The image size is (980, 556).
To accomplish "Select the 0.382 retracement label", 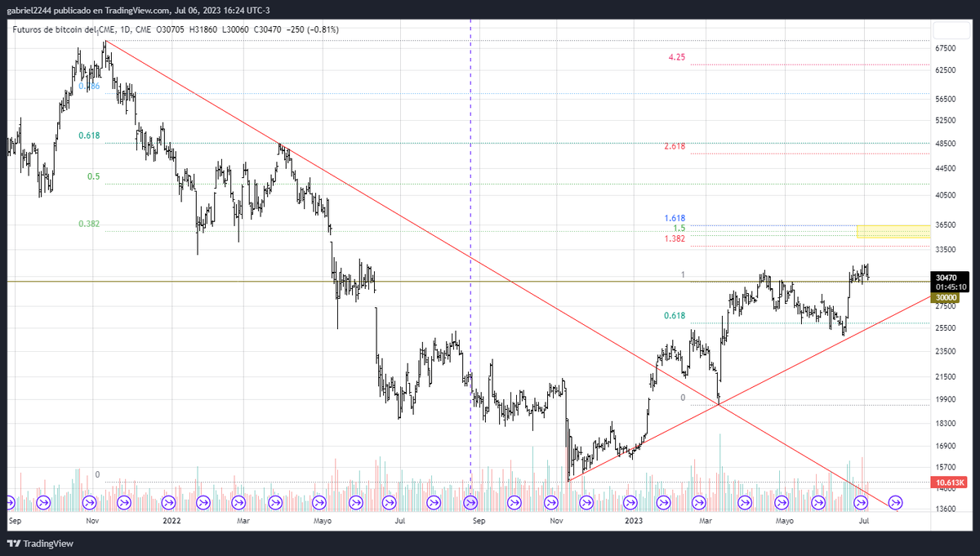I will (89, 224).
